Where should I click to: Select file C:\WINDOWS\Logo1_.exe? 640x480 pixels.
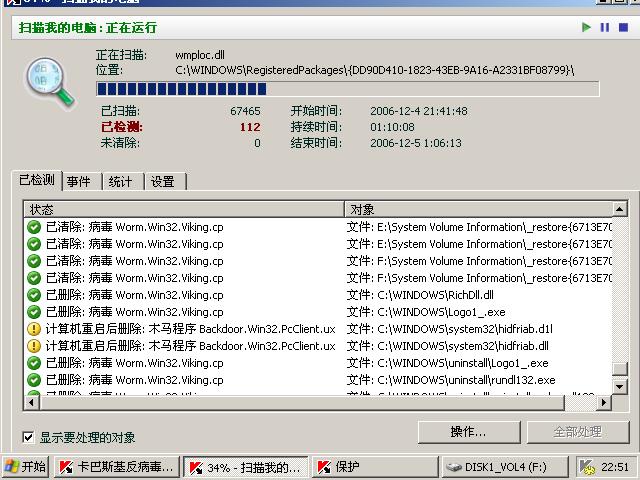click(x=426, y=312)
